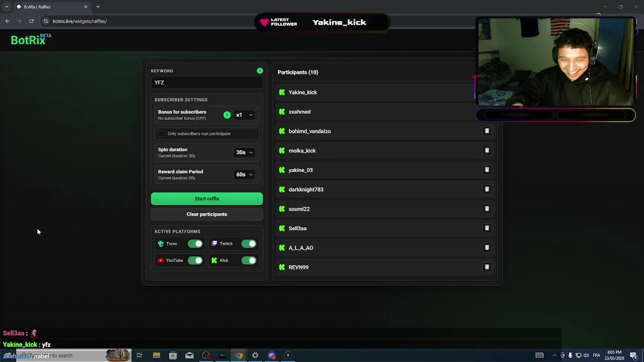Toggle the Twitch platform switch
This screenshot has width=644, height=362.
pyautogui.click(x=249, y=244)
